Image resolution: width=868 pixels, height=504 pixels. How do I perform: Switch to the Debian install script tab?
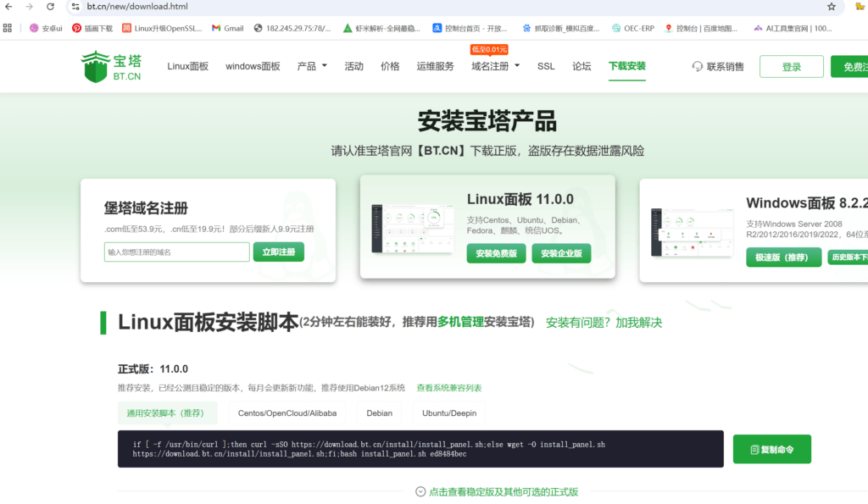(x=380, y=413)
